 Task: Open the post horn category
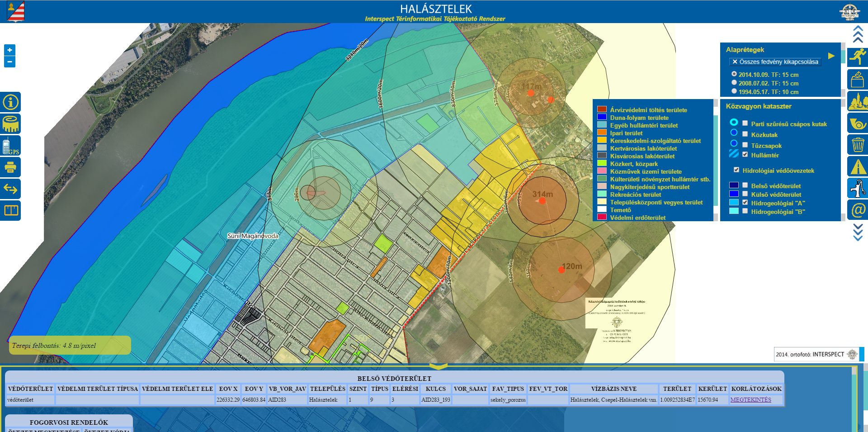[858, 123]
